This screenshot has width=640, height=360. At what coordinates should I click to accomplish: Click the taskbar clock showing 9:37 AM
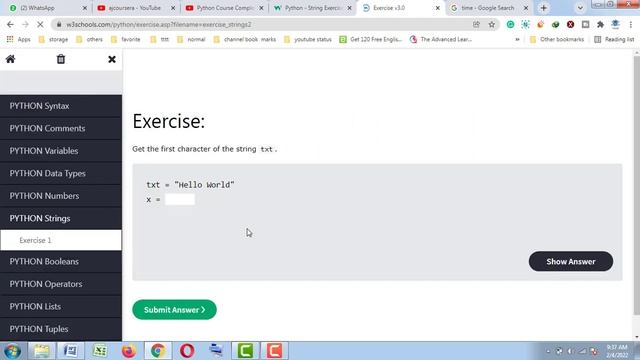pos(616,351)
